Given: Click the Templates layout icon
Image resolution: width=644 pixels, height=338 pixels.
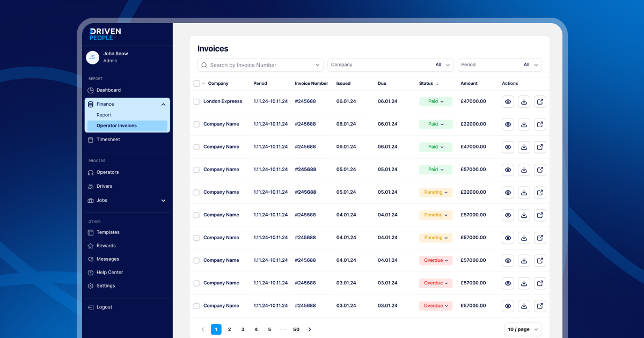Looking at the screenshot, I should click(91, 232).
